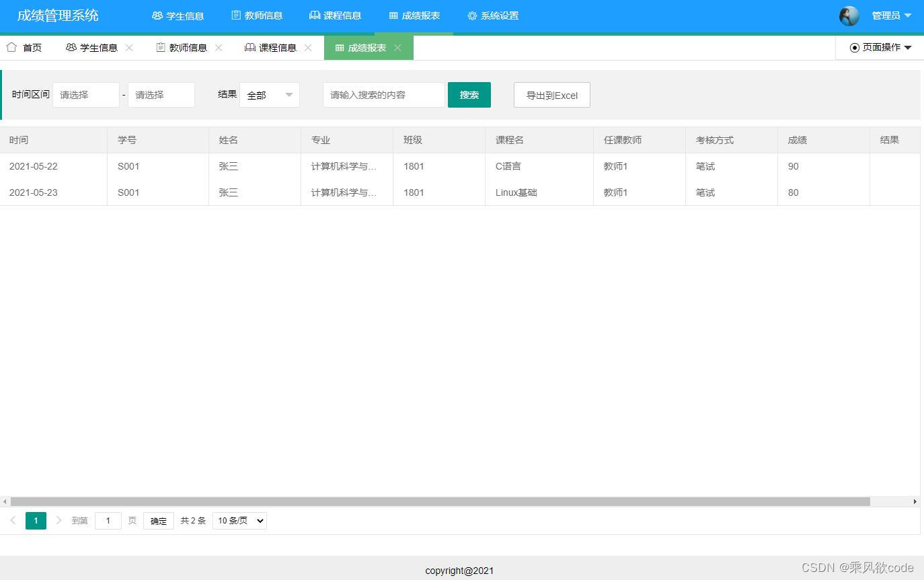Click the admin avatar image
This screenshot has height=580, width=924.
[849, 15]
